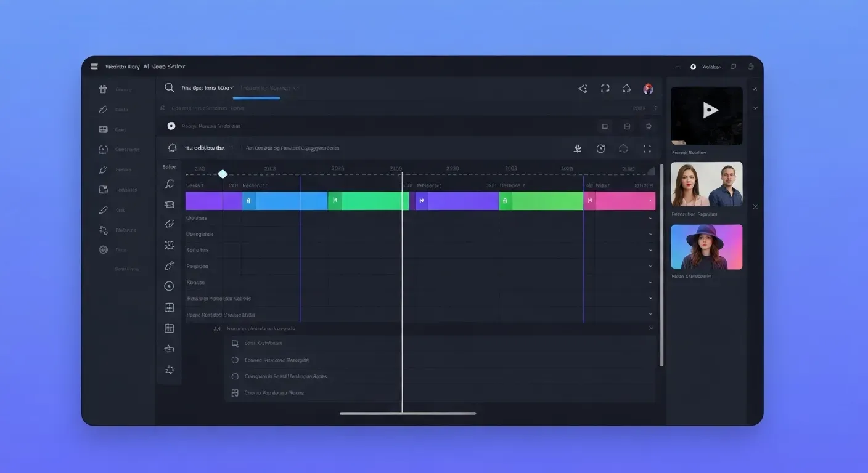This screenshot has width=868, height=473.
Task: Click the diamond playhead marker on the ruler
Action: [x=223, y=174]
